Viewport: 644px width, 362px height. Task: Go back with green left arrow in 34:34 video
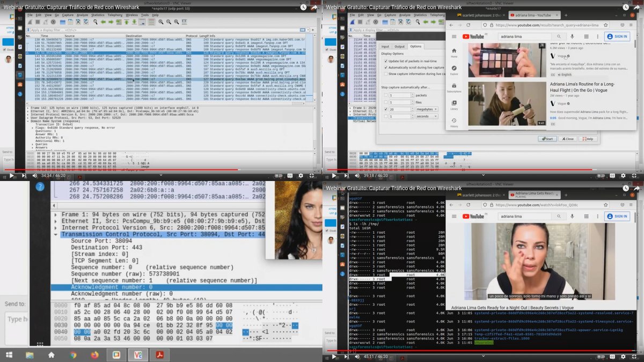click(103, 22)
